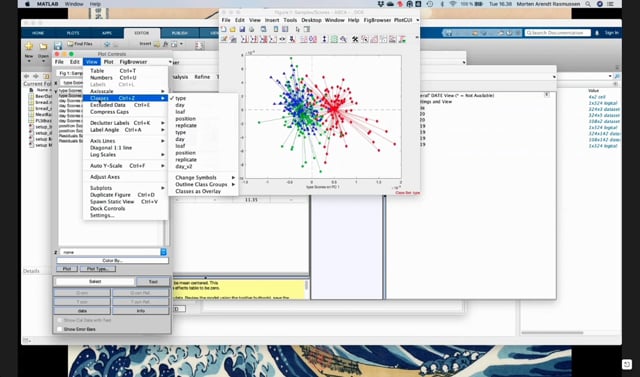Open the 'none' dropdown in Plot Controls

point(113,252)
